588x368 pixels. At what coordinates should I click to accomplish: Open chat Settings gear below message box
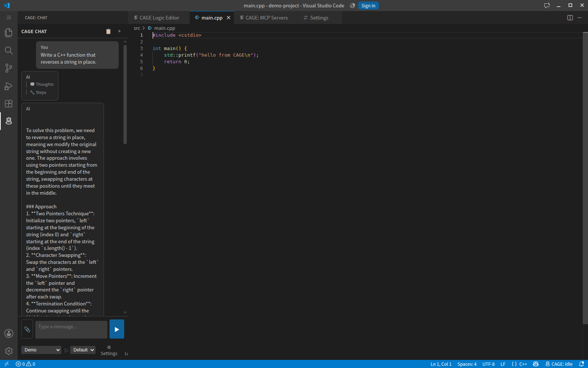click(x=109, y=350)
